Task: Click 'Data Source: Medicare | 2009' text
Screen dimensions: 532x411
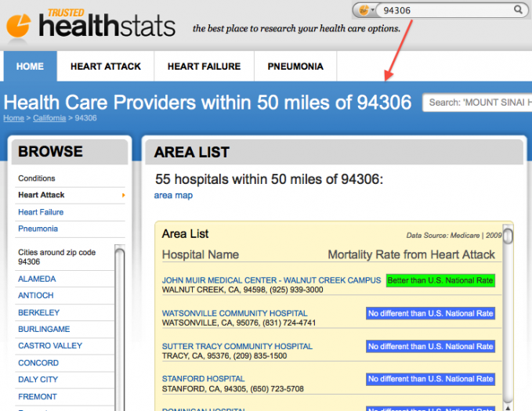Action: [454, 236]
